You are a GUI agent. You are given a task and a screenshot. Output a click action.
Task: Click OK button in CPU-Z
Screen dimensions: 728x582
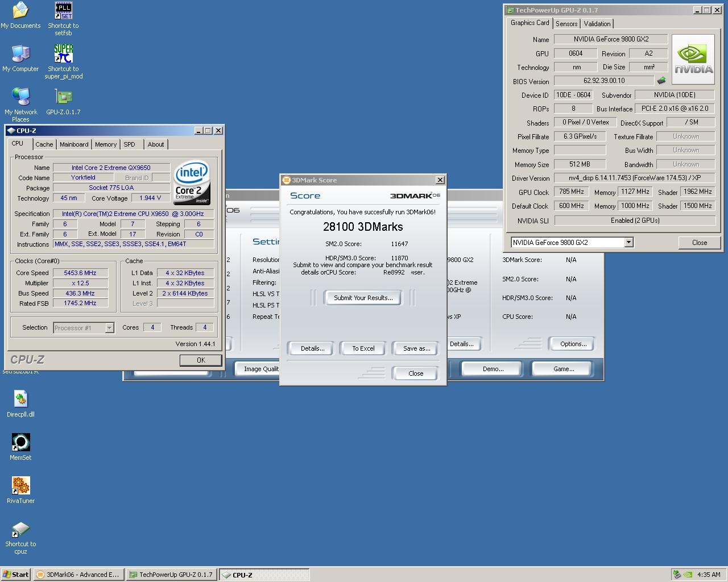click(x=201, y=360)
